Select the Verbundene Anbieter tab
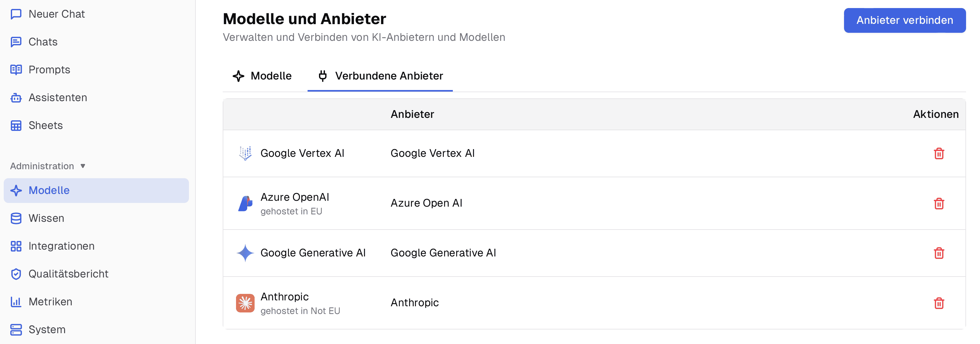 380,76
